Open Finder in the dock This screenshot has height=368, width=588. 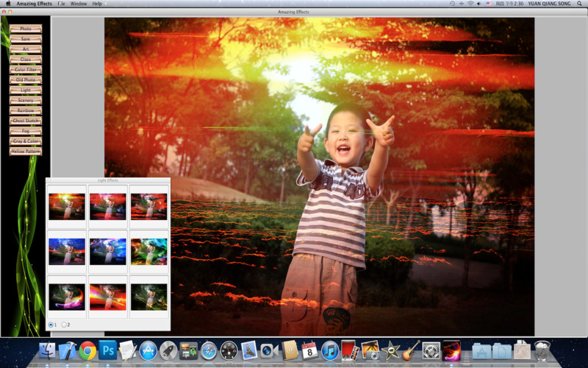pos(49,351)
